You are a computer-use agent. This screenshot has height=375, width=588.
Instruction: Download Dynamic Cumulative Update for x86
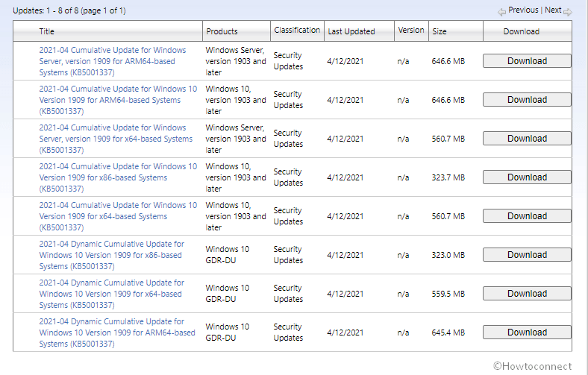pyautogui.click(x=527, y=255)
